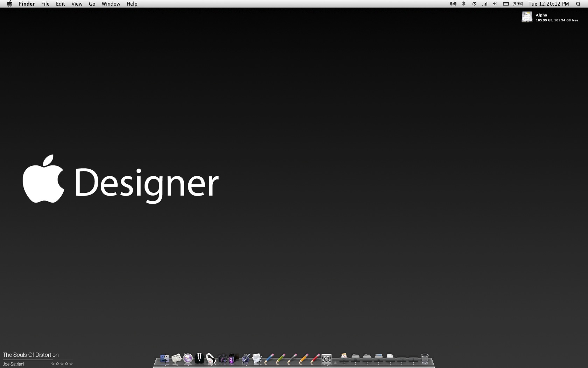Open the Apple menu
This screenshot has height=368, width=588.
point(9,4)
